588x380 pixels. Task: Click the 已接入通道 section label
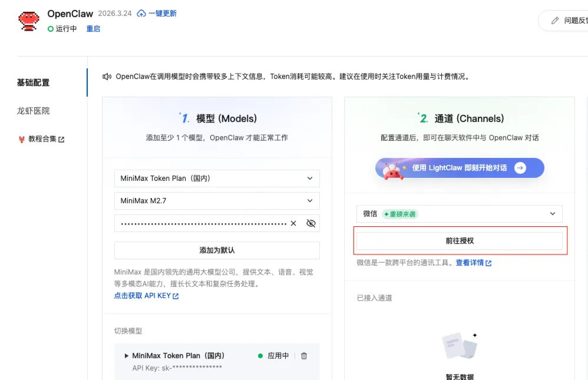(x=374, y=298)
